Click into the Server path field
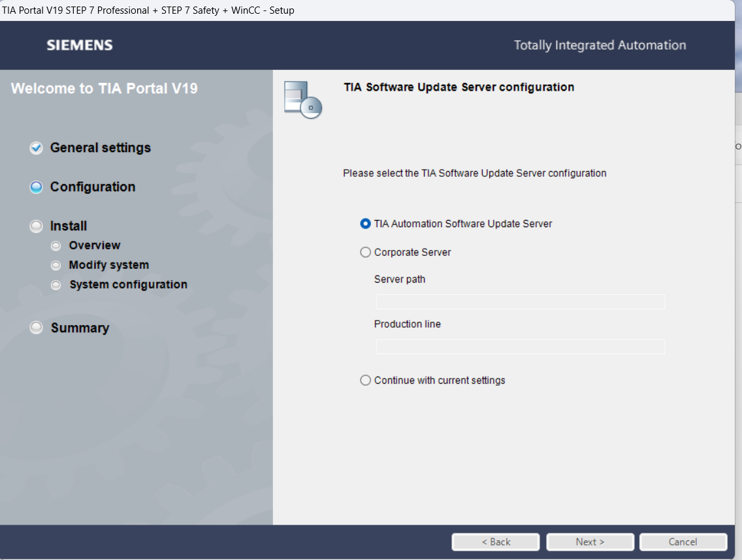This screenshot has height=560, width=742. [520, 302]
